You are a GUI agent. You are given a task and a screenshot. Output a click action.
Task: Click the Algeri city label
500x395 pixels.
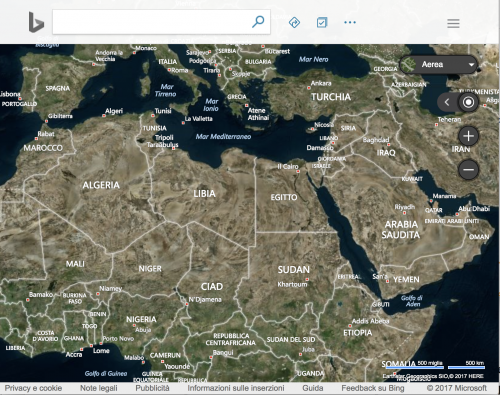tap(114, 111)
